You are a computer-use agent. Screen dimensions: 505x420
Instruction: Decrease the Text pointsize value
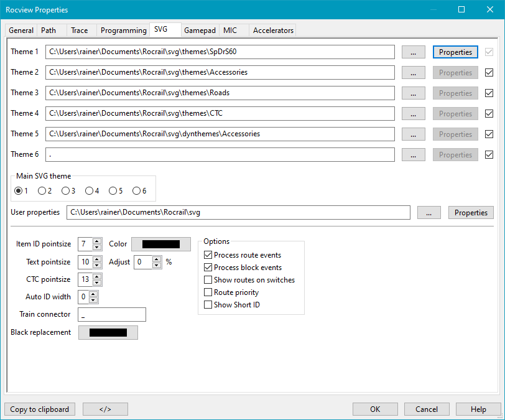(x=96, y=265)
